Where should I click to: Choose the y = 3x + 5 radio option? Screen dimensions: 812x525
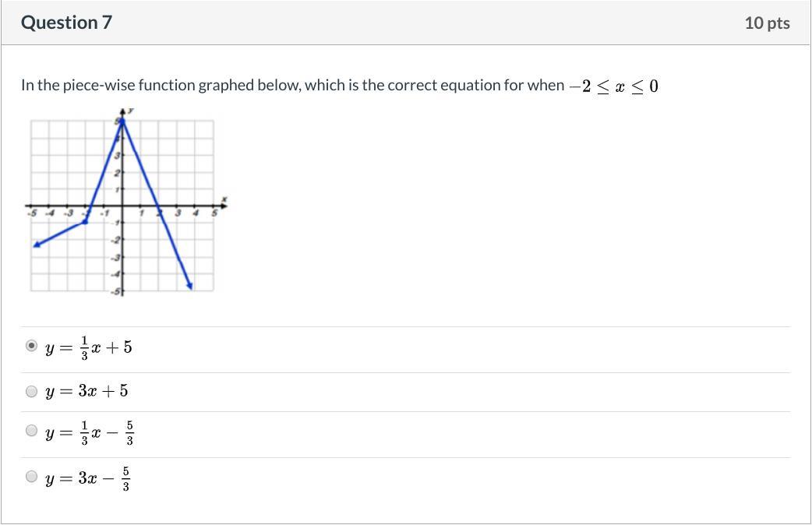point(31,391)
